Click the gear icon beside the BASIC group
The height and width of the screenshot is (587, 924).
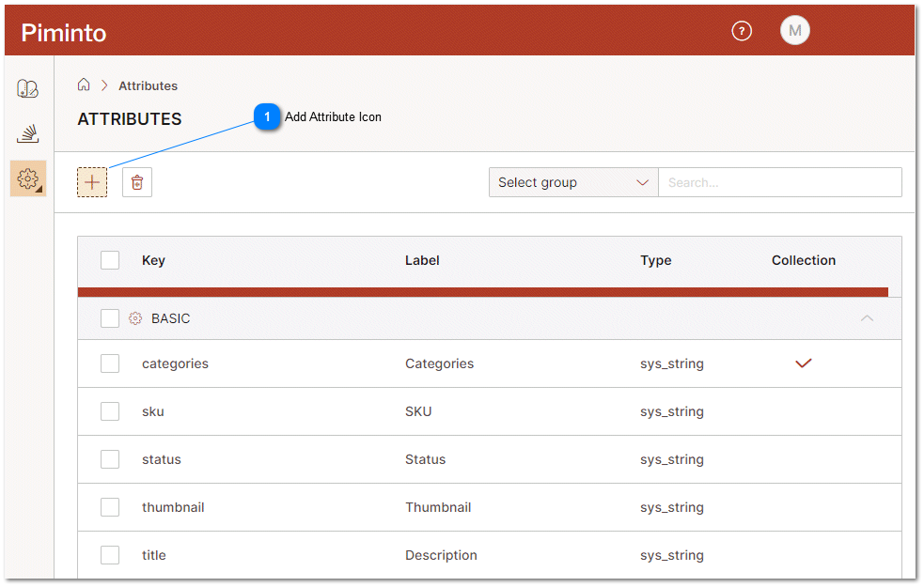[x=134, y=317]
